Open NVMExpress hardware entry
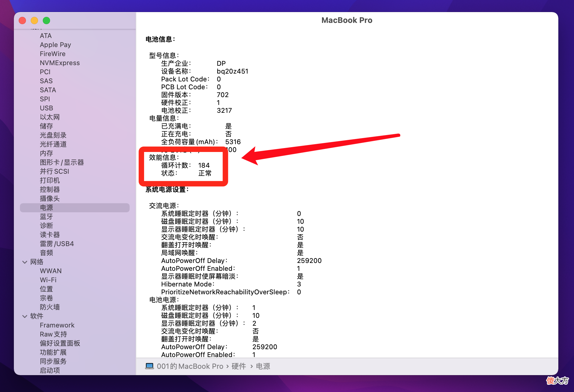 [x=60, y=63]
